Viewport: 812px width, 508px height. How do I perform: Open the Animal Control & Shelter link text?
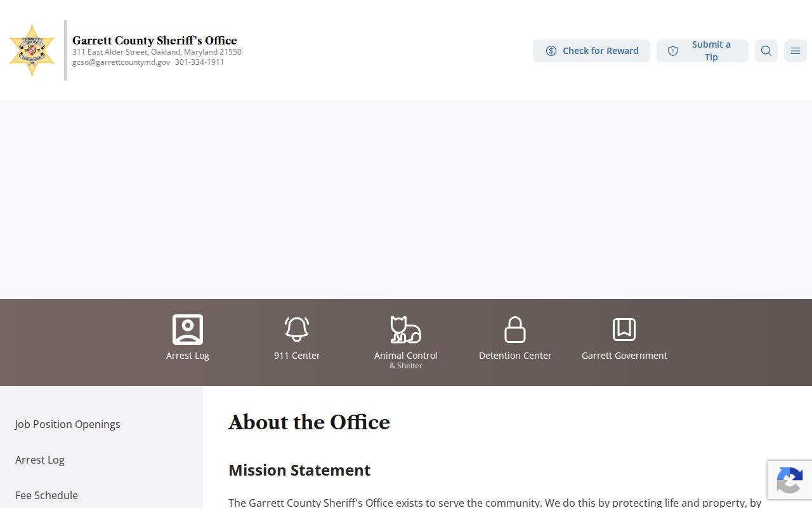(406, 360)
